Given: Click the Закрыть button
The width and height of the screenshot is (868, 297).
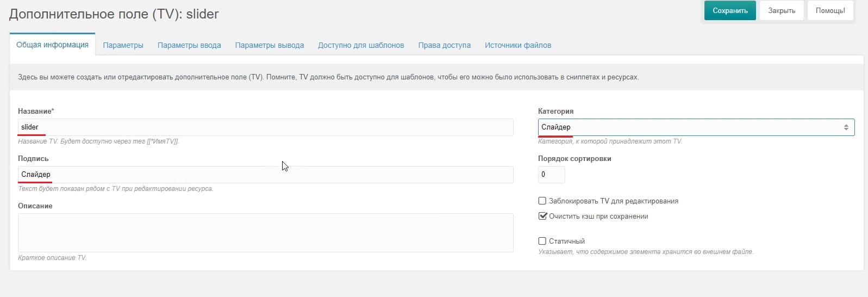Looking at the screenshot, I should [x=782, y=11].
